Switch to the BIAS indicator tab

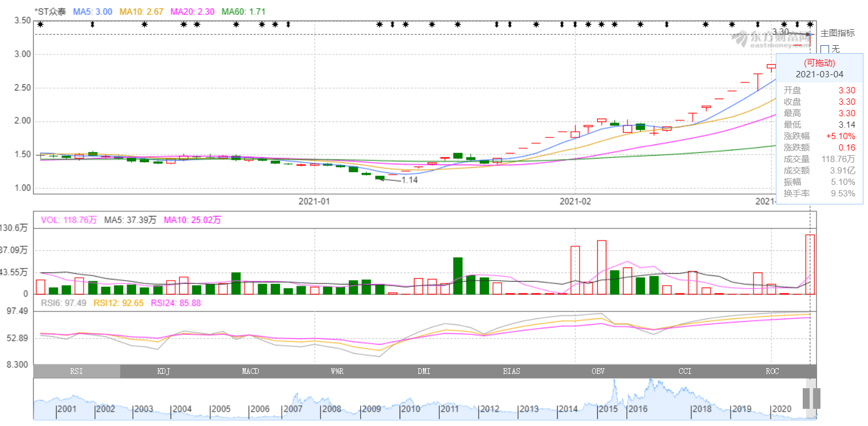[x=511, y=371]
